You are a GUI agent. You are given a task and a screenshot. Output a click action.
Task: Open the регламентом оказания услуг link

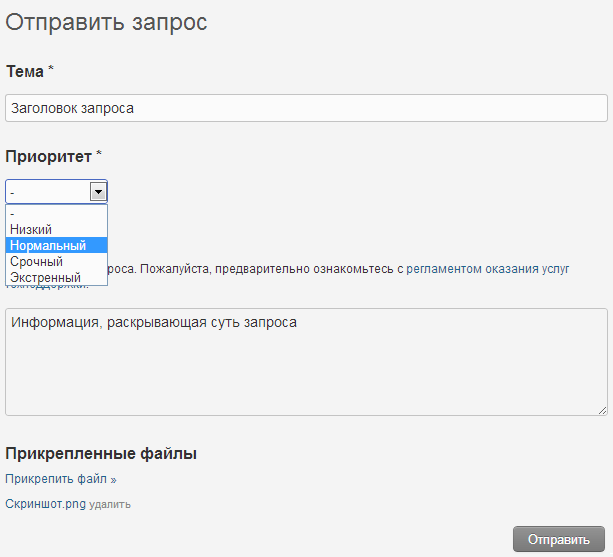pyautogui.click(x=488, y=269)
